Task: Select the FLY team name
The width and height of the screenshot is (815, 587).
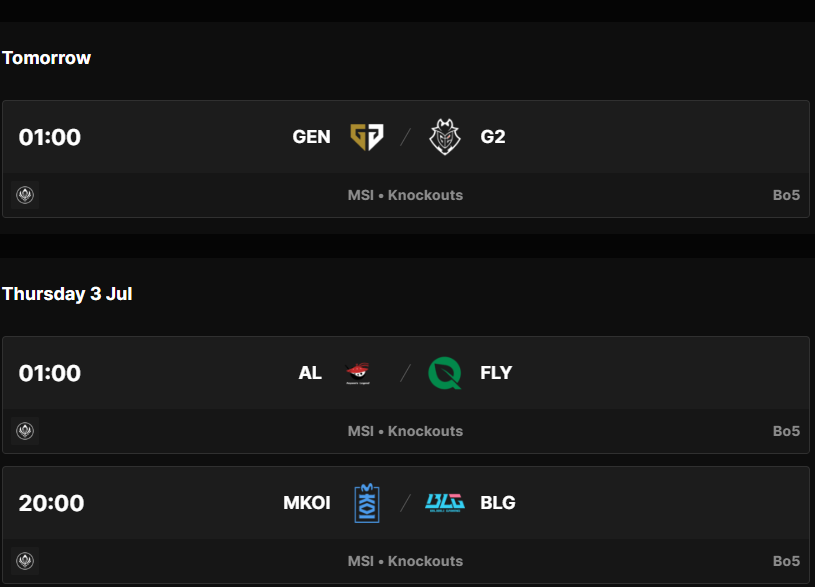Action: click(x=496, y=373)
